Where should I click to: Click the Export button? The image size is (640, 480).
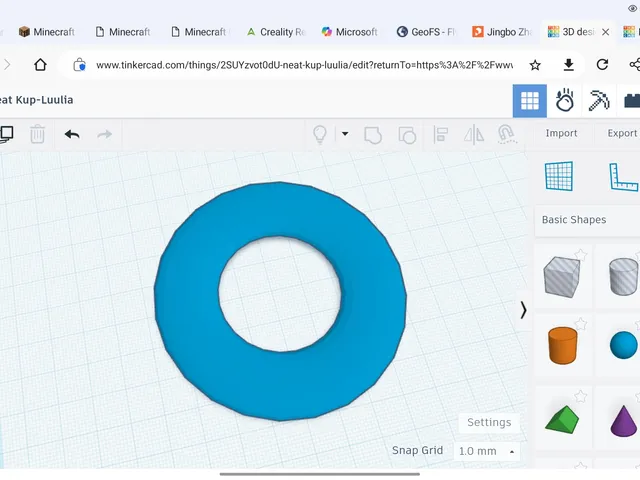pos(622,133)
